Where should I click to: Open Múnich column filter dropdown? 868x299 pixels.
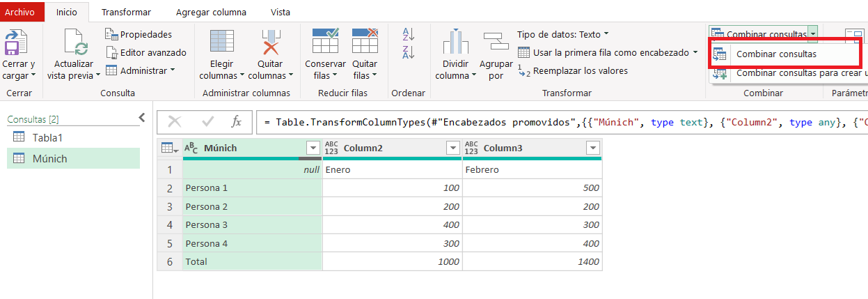tap(313, 148)
